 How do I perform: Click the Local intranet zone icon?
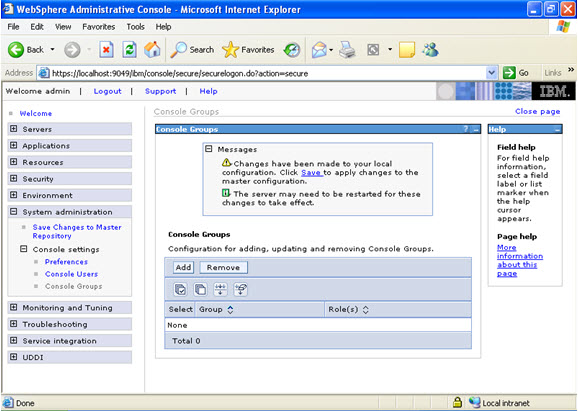474,403
